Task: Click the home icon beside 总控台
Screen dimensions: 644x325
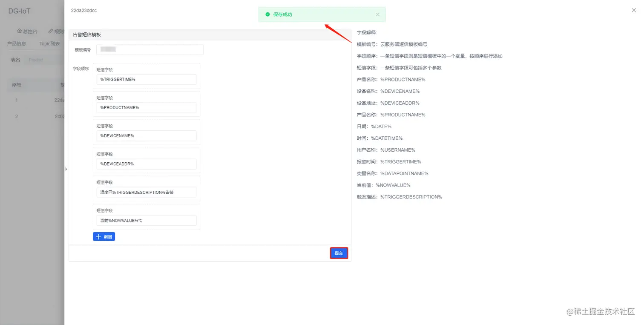Action: (x=19, y=31)
